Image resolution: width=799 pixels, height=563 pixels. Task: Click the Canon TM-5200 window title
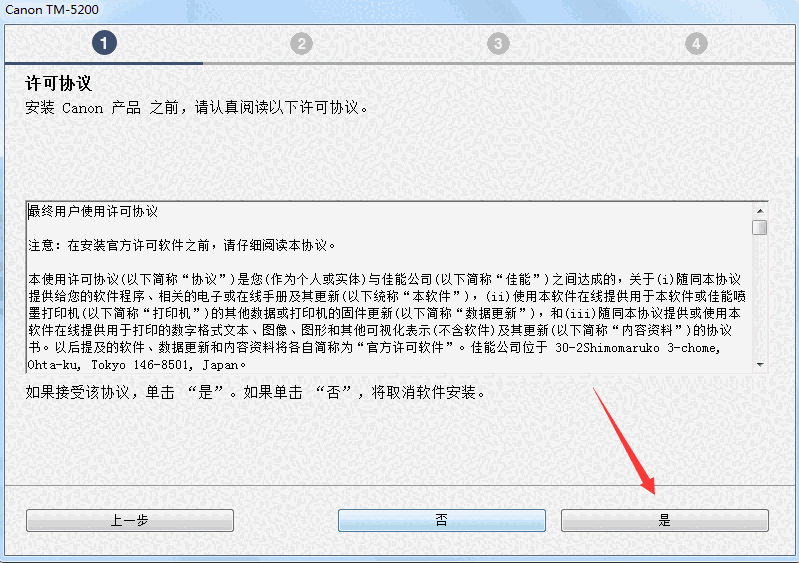52,10
